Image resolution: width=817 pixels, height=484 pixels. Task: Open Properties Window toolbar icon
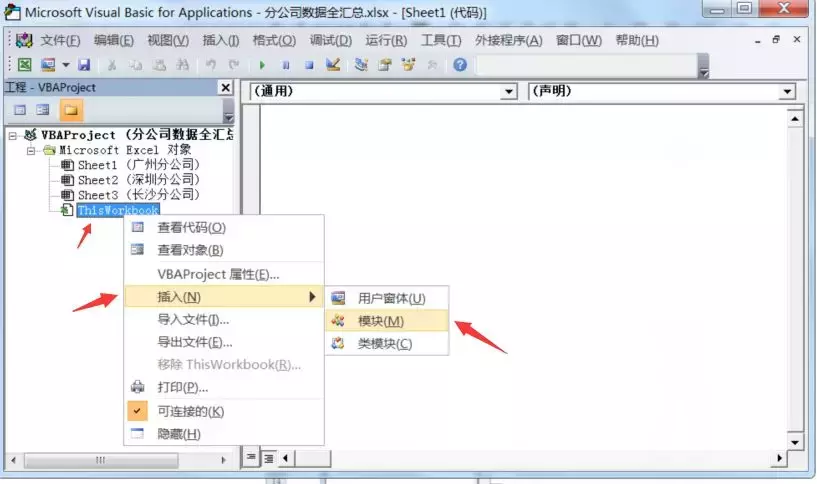coord(385,65)
